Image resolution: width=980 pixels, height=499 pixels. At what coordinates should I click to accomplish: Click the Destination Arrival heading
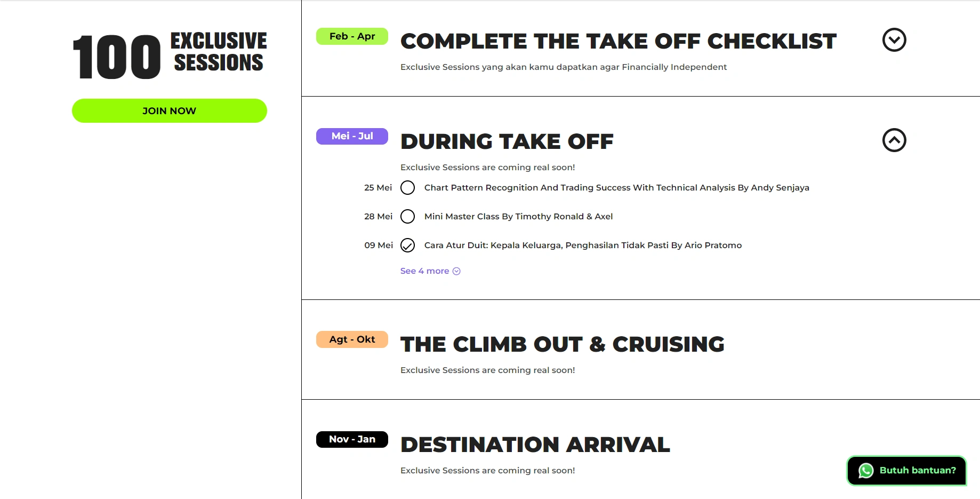[535, 445]
